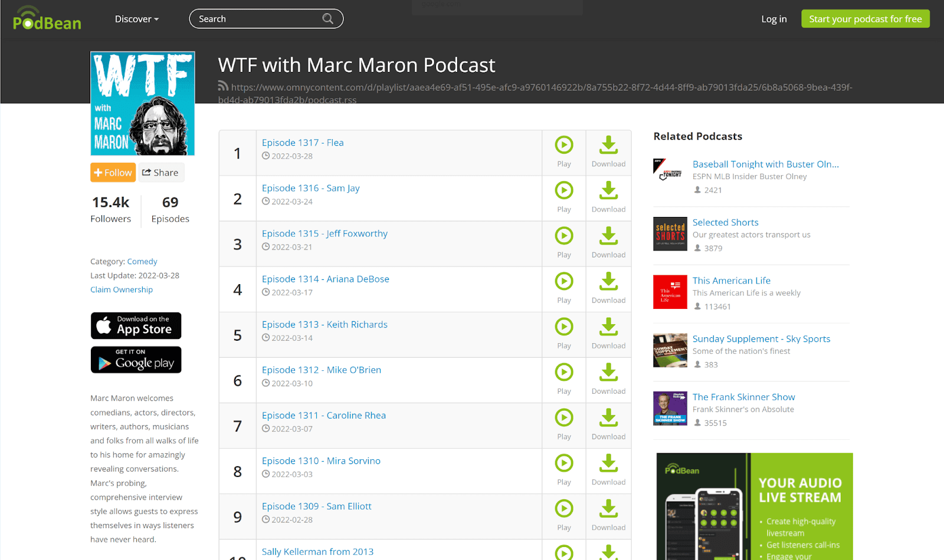This screenshot has width=944, height=560.
Task: Click The Frank Skinner Show thumbnail
Action: [670, 408]
